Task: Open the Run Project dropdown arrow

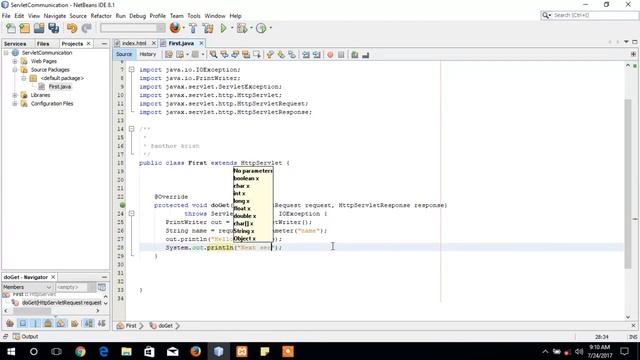Action: pyautogui.click(x=231, y=28)
